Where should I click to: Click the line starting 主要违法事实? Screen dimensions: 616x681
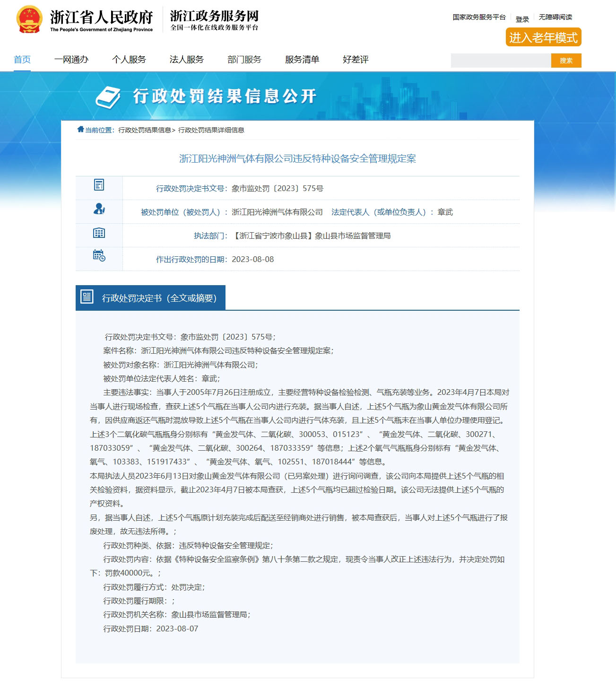point(306,393)
